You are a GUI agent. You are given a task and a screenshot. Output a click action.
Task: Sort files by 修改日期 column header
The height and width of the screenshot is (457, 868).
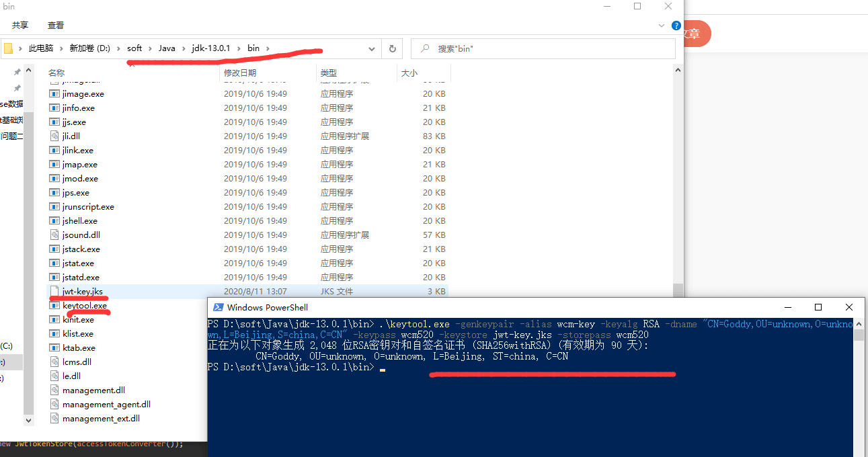[x=240, y=73]
